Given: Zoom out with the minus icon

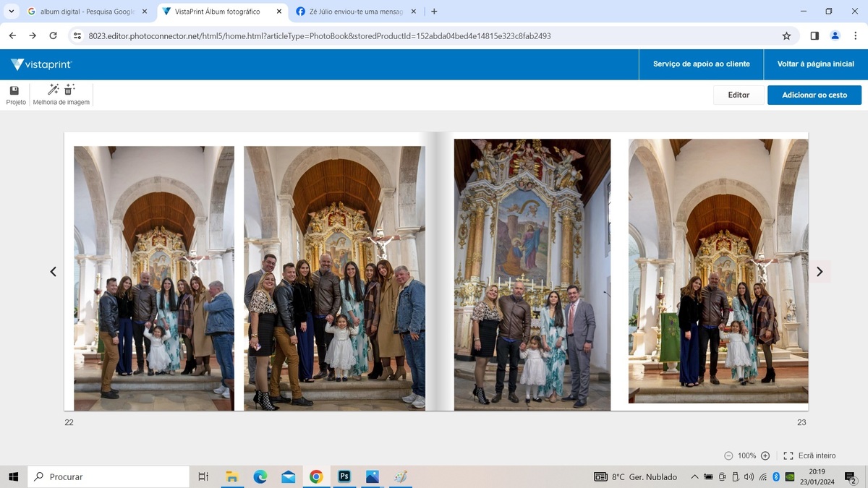Looking at the screenshot, I should point(728,455).
